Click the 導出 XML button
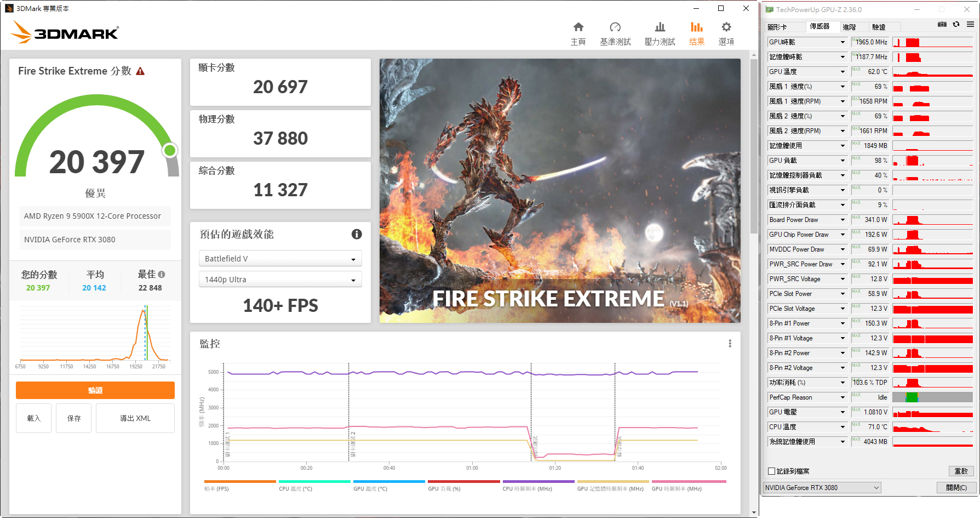This screenshot has height=518, width=980. pyautogui.click(x=135, y=418)
